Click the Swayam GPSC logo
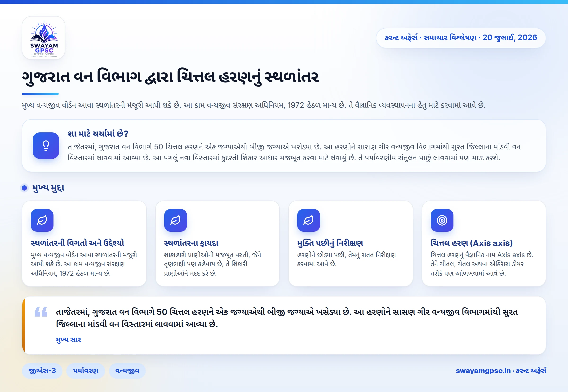Viewport: 568px width, 392px height. 44,38
